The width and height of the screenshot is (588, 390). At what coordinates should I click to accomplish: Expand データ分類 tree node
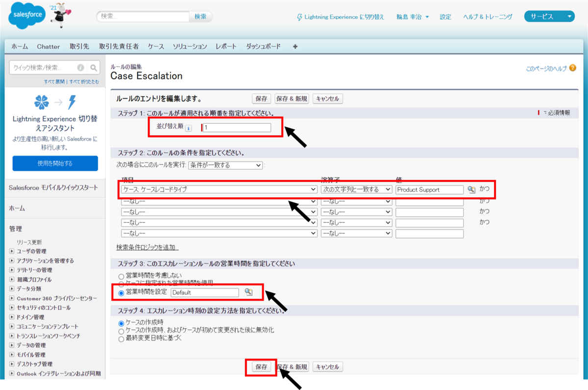point(12,289)
